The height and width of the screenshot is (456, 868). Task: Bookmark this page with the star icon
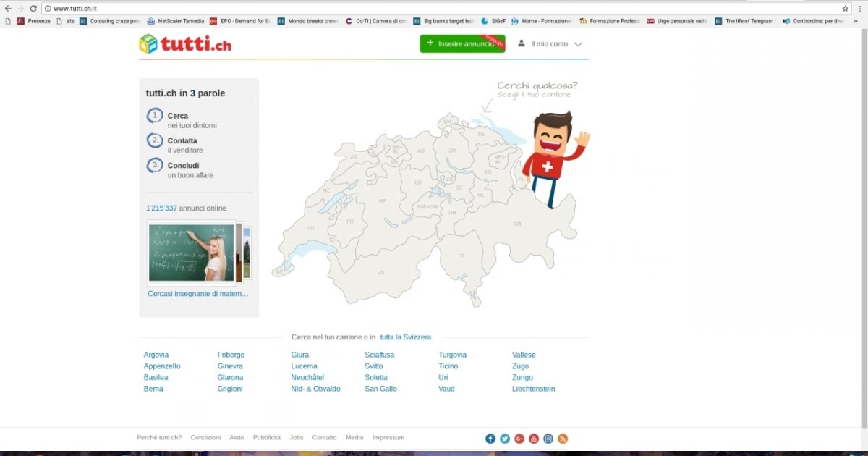pyautogui.click(x=845, y=8)
